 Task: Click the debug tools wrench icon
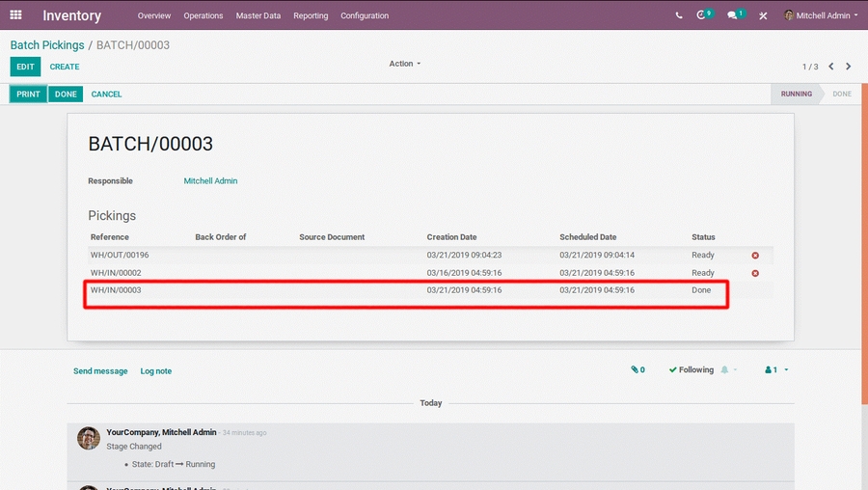click(x=763, y=15)
